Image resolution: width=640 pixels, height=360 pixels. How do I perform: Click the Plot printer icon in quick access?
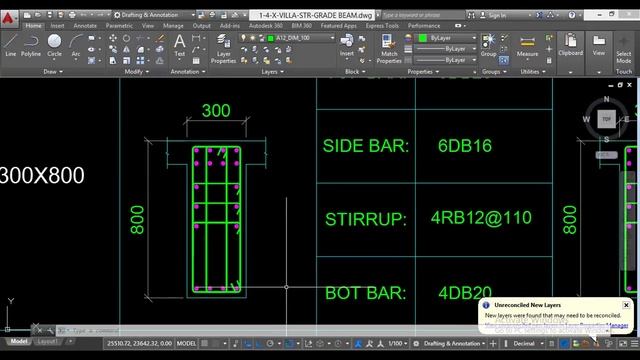coord(72,15)
